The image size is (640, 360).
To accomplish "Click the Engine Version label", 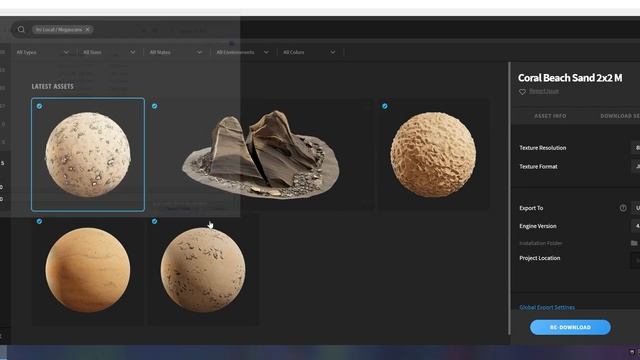I will tap(538, 226).
